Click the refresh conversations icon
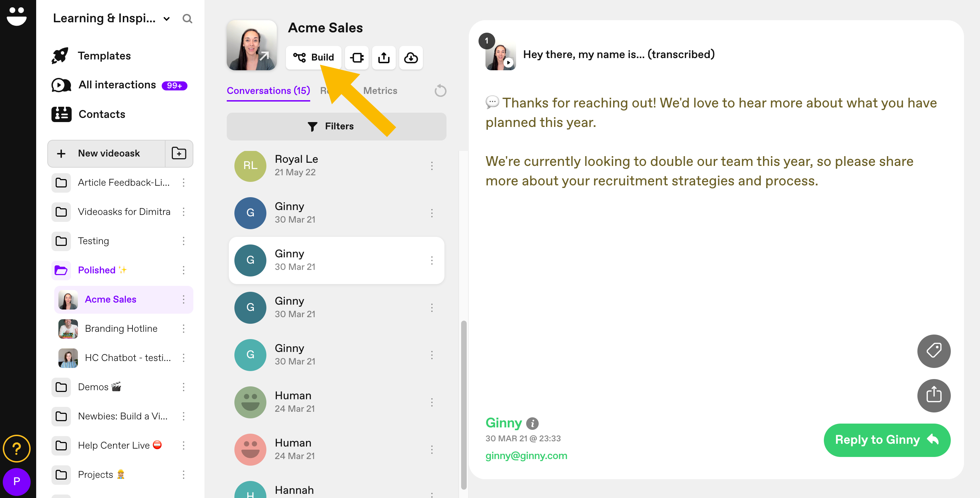980x498 pixels. tap(440, 91)
